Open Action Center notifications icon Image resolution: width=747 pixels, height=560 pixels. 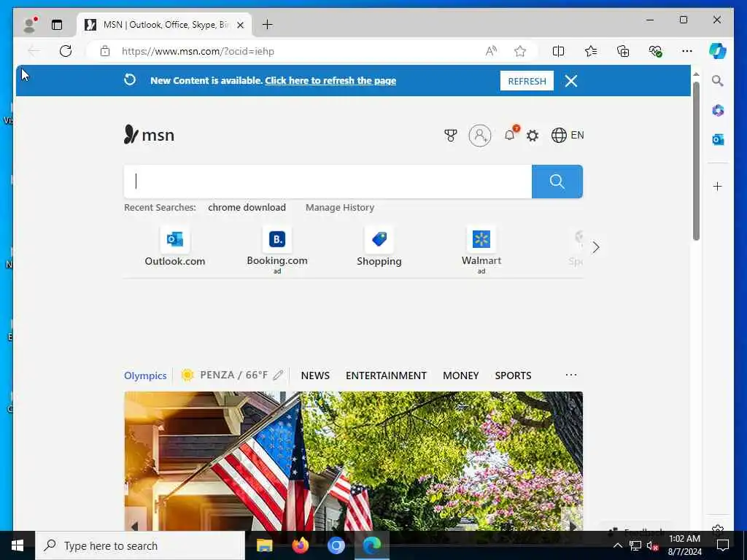[723, 545]
